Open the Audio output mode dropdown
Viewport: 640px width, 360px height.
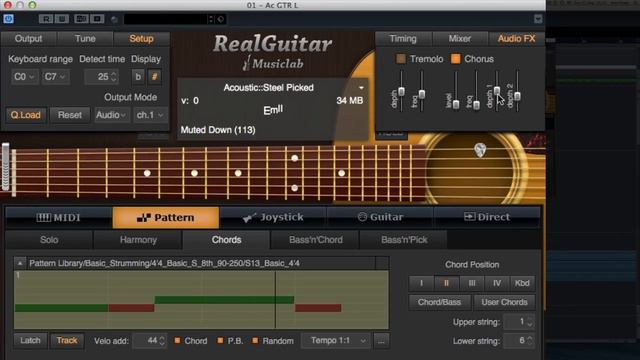tap(111, 115)
